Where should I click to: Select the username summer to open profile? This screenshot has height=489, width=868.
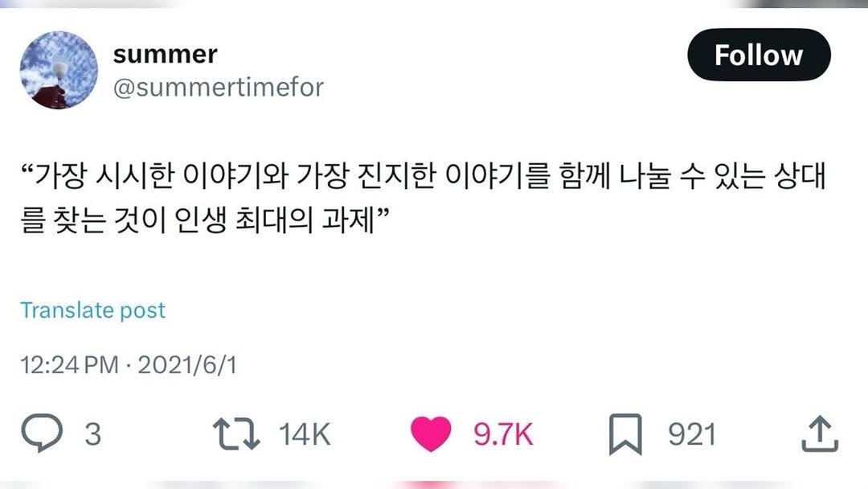click(165, 53)
